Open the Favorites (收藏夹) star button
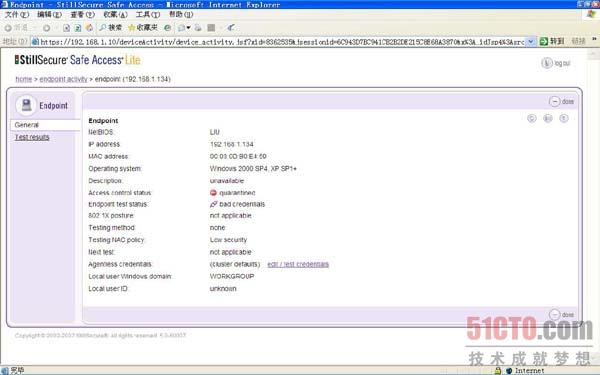The width and height of the screenshot is (600, 375). tap(143, 28)
